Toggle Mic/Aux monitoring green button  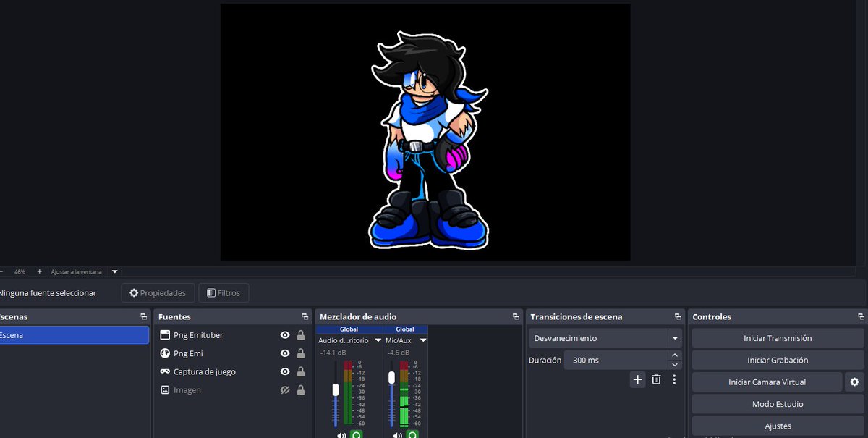point(412,434)
